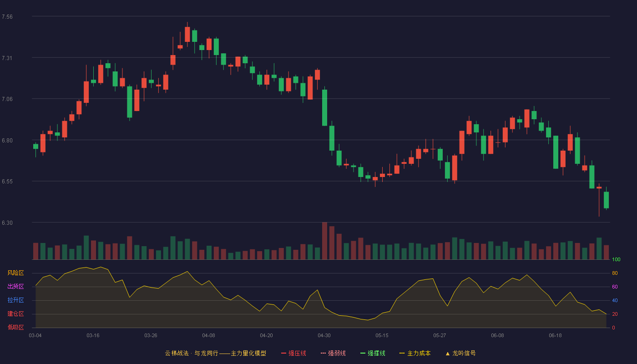Select the 风险区 zone label
This screenshot has height=364, width=637.
(x=15, y=273)
